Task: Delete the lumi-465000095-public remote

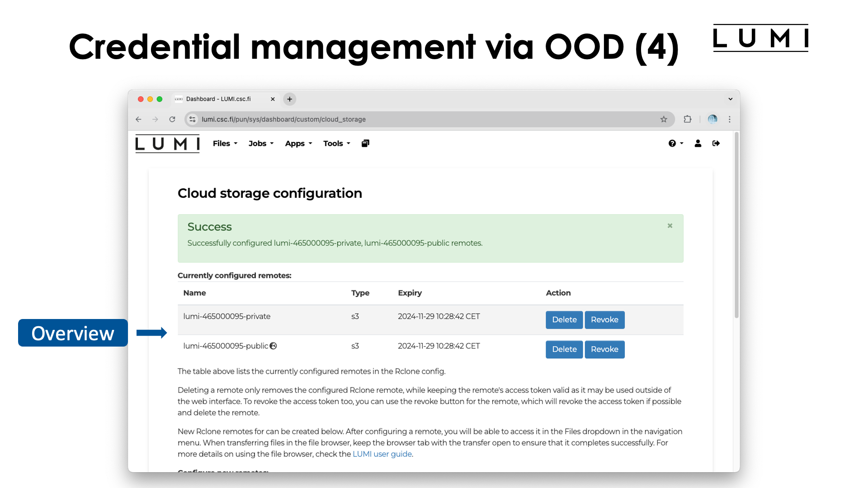Action: tap(564, 349)
